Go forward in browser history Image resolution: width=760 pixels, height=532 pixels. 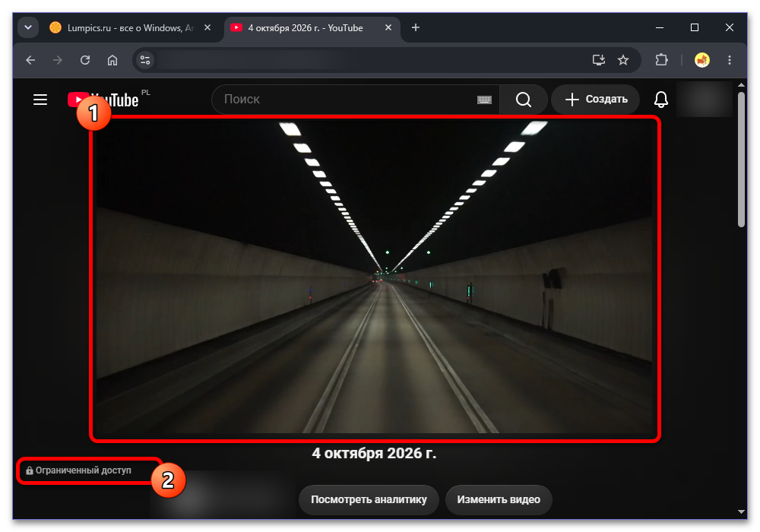[58, 60]
